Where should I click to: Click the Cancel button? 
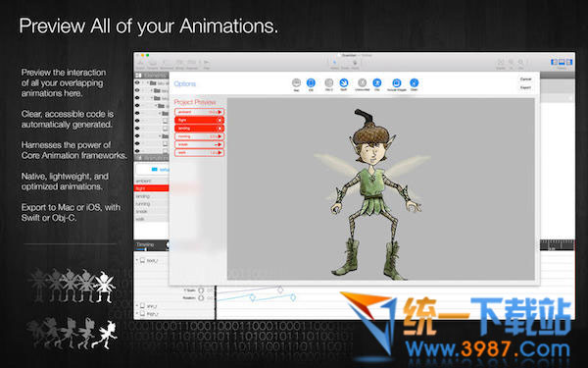[525, 79]
